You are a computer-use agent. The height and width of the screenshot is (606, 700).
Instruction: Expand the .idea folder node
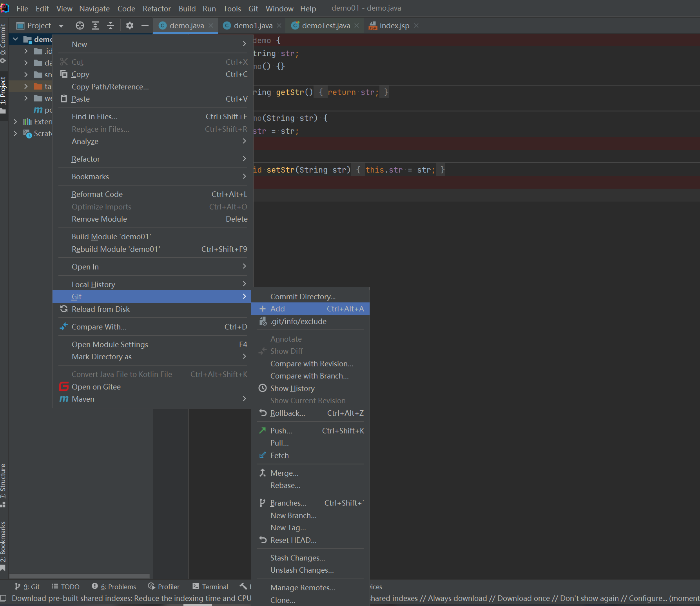coord(26,51)
